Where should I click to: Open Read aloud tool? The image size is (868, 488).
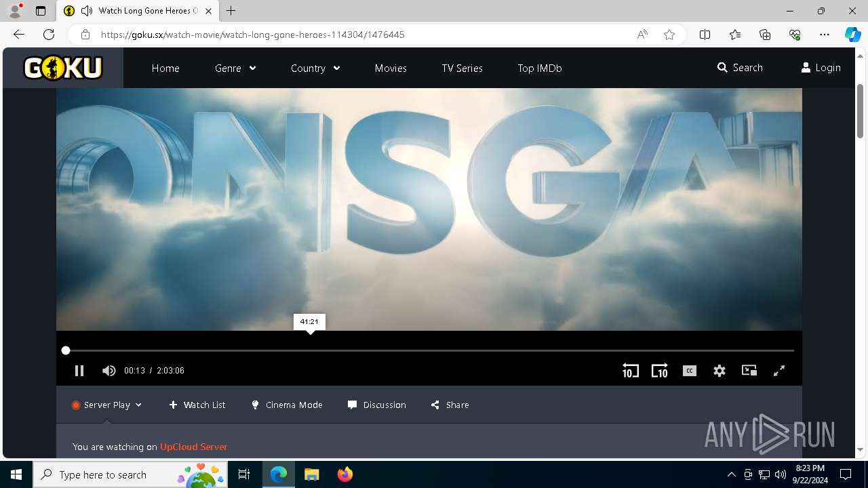(x=642, y=35)
